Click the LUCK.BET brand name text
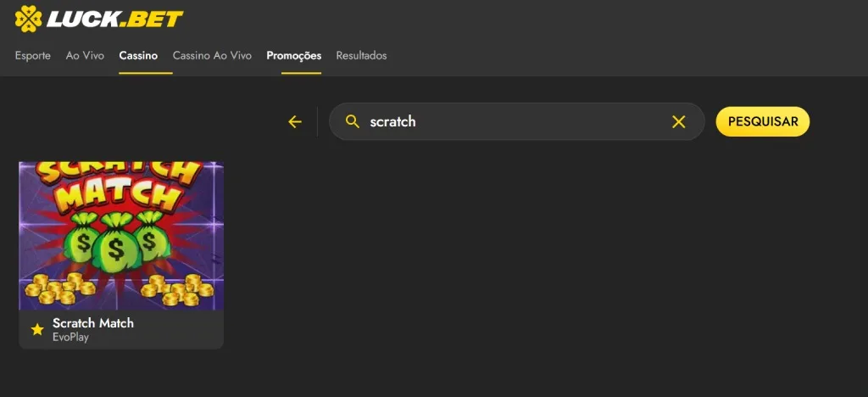 [x=114, y=18]
